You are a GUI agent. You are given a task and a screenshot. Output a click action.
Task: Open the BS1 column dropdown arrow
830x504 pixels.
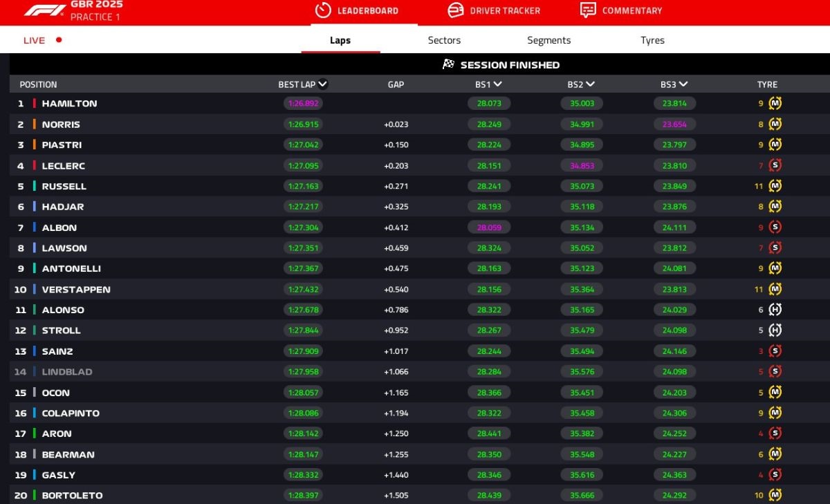(x=497, y=84)
